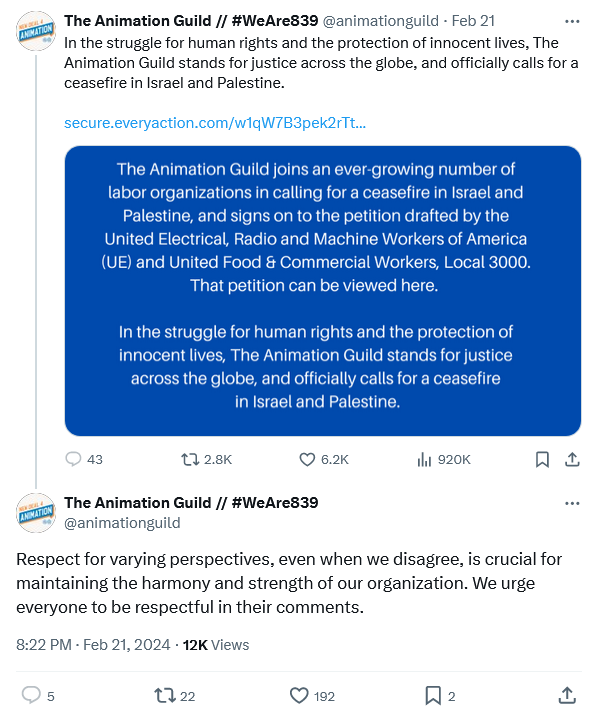Share the first tweet via share icon
The image size is (598, 720).
coord(572,459)
